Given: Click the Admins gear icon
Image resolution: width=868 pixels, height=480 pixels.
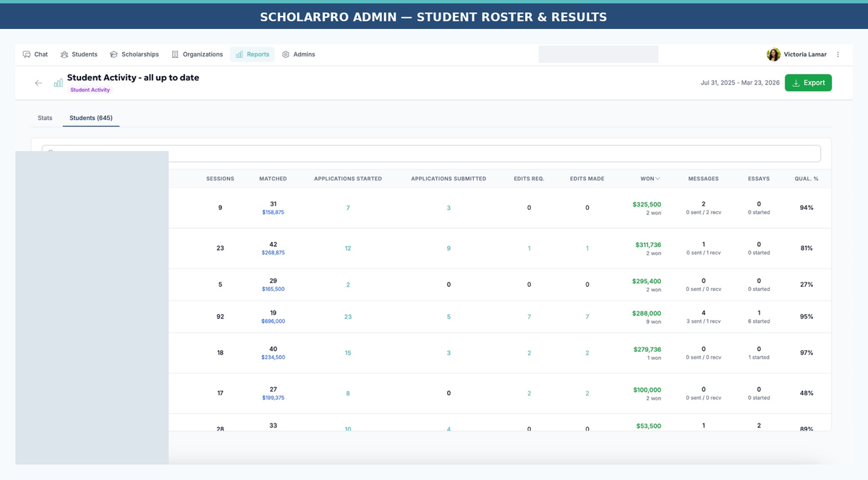Looking at the screenshot, I should [286, 54].
